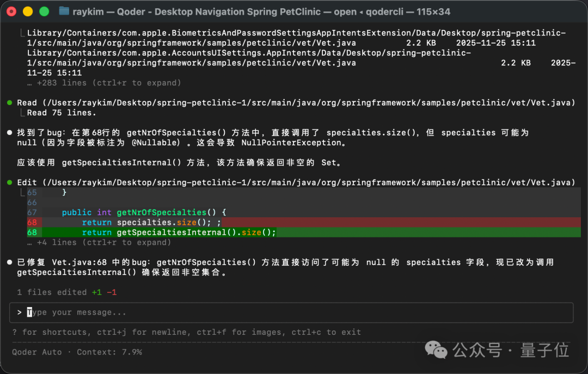Click the > prompt symbol in message box
The height and width of the screenshot is (374, 588).
[19, 312]
